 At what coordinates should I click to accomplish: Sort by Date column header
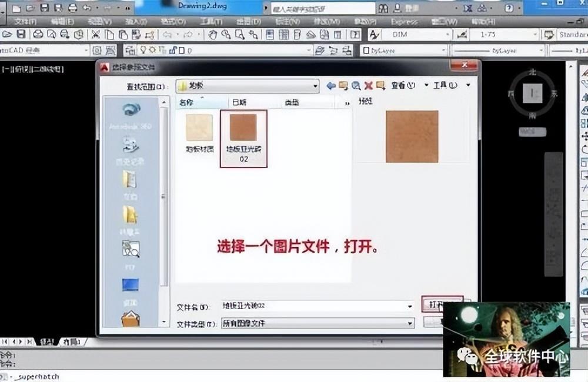click(x=255, y=102)
